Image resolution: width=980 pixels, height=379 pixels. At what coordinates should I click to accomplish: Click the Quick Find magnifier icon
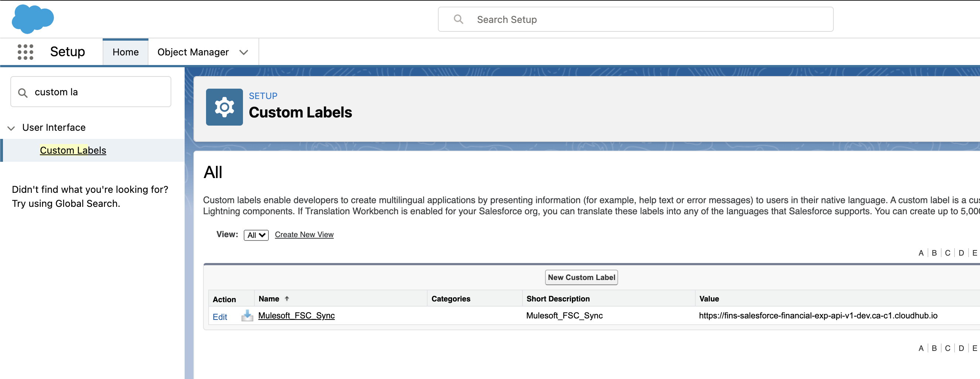[x=23, y=92]
